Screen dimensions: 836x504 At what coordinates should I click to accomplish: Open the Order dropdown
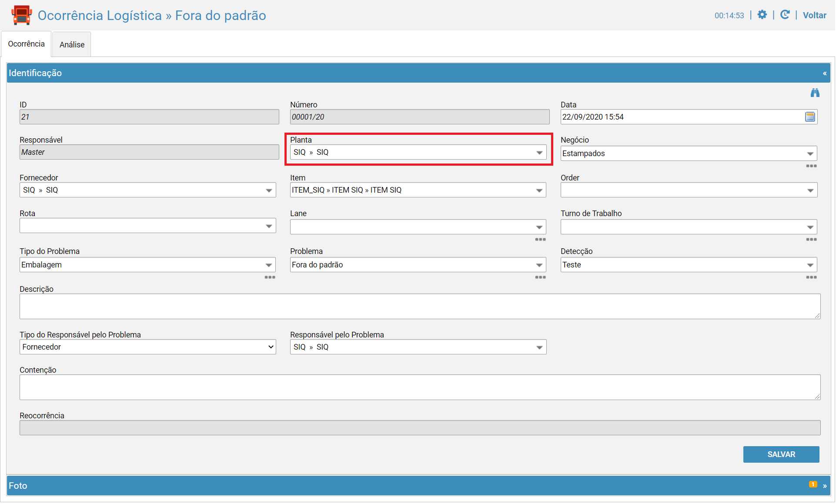coord(689,190)
